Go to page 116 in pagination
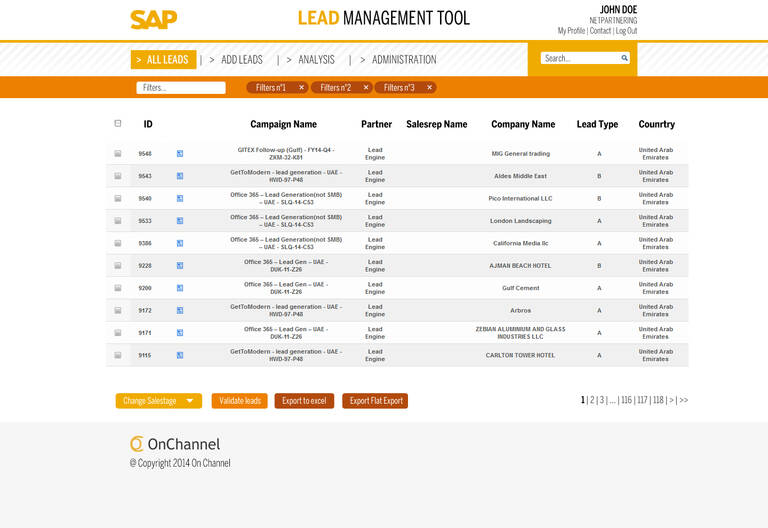The height and width of the screenshot is (528, 768). point(626,400)
